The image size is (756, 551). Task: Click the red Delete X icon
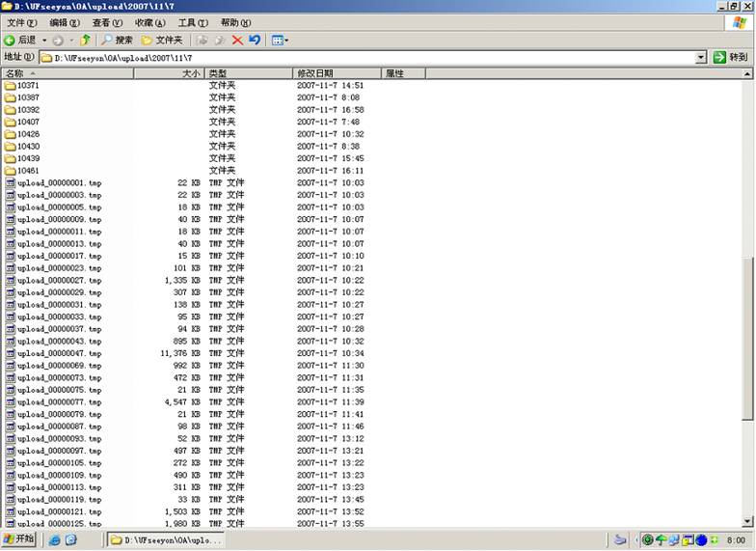click(x=237, y=40)
